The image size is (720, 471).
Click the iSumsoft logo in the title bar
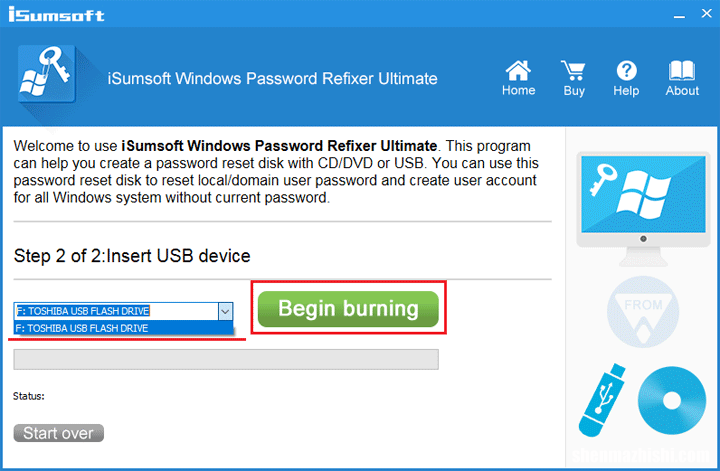55,16
